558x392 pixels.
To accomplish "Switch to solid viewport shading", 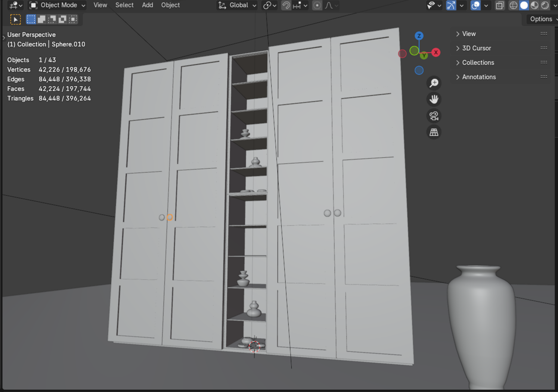I will pyautogui.click(x=524, y=5).
